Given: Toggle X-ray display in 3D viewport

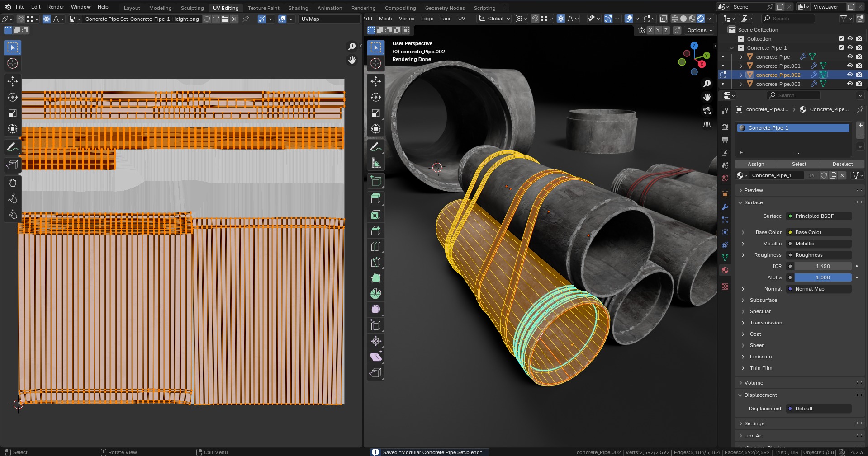Looking at the screenshot, I should tap(663, 19).
